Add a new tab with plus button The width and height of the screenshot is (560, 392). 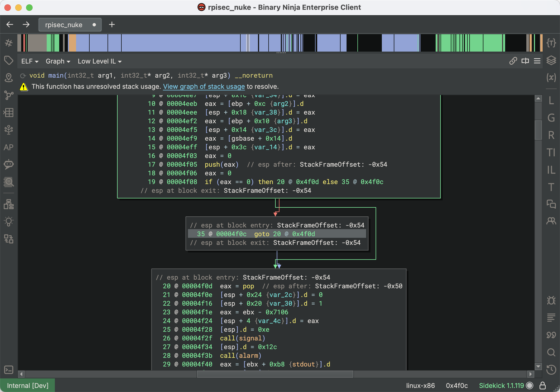(x=112, y=25)
